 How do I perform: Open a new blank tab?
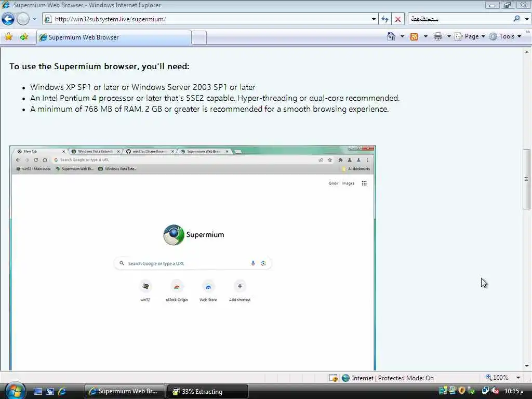[x=199, y=37]
